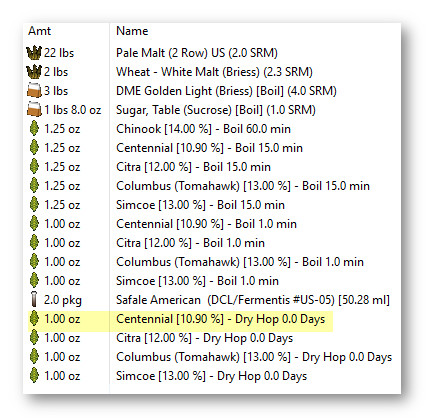The image size is (425, 418).
Task: Click the hop icon for Citra Dry Hop
Action: point(34,338)
